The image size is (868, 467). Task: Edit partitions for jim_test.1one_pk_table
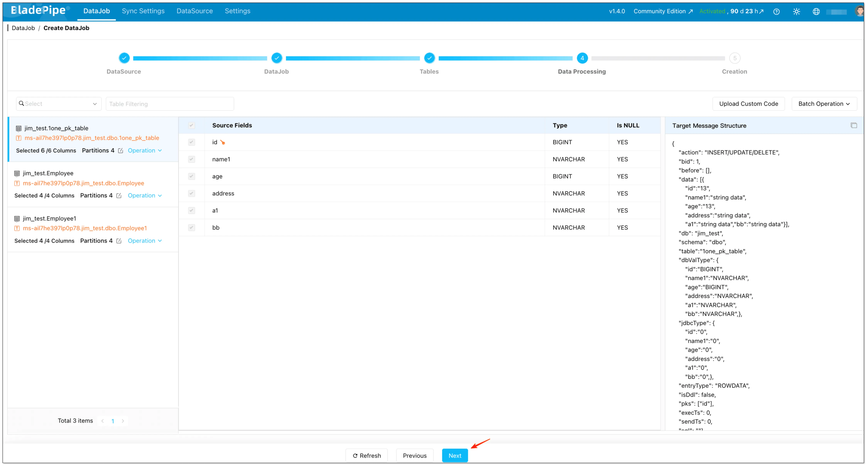121,151
